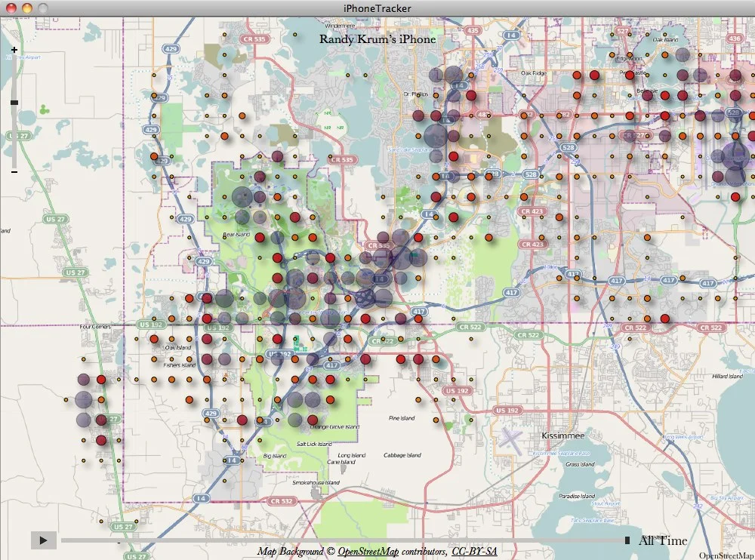
Task: Click the Pine Island label
Action: [402, 418]
